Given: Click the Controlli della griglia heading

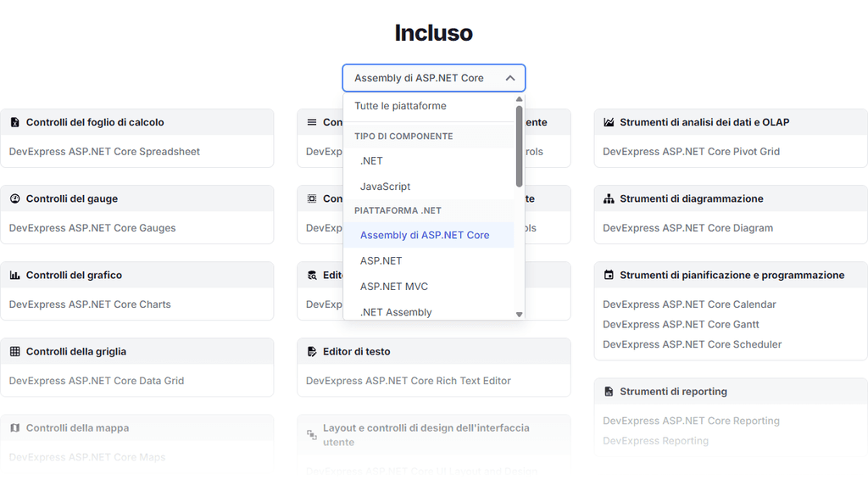Looking at the screenshot, I should [x=75, y=352].
